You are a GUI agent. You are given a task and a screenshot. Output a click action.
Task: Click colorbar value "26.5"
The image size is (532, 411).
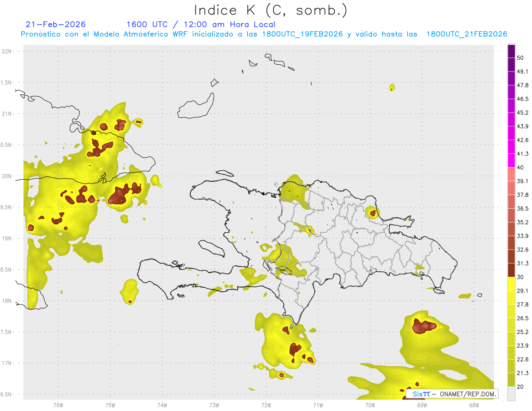click(523, 318)
